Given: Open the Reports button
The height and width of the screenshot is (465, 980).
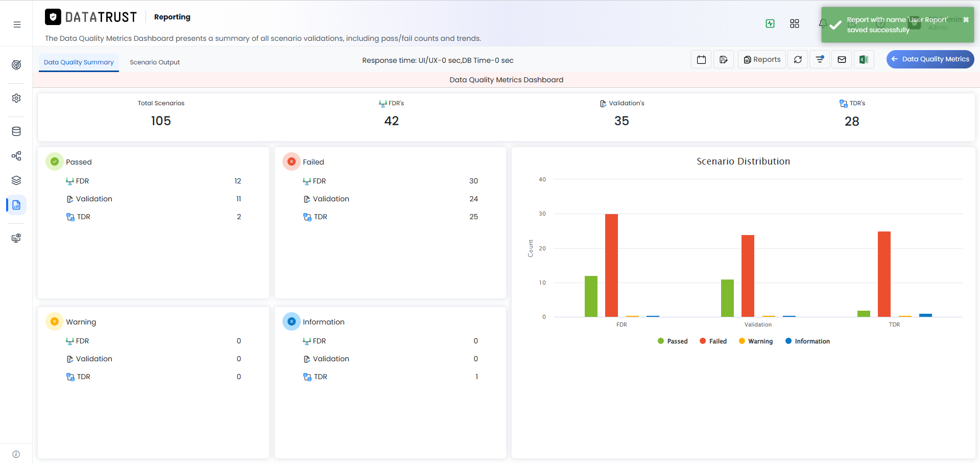Looking at the screenshot, I should coord(762,59).
